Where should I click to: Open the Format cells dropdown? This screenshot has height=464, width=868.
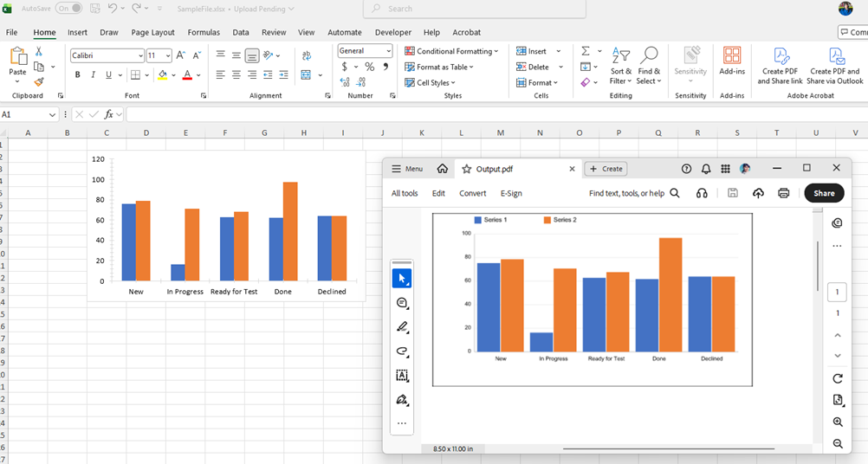[537, 83]
